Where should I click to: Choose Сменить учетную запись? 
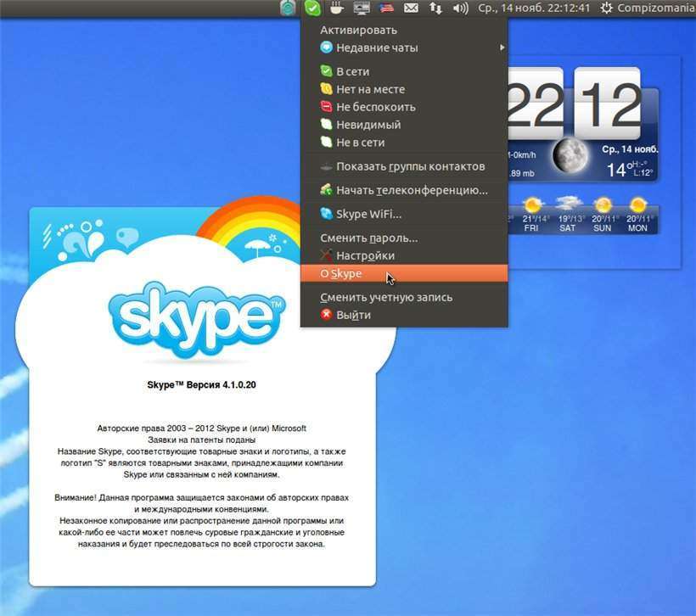point(404,297)
